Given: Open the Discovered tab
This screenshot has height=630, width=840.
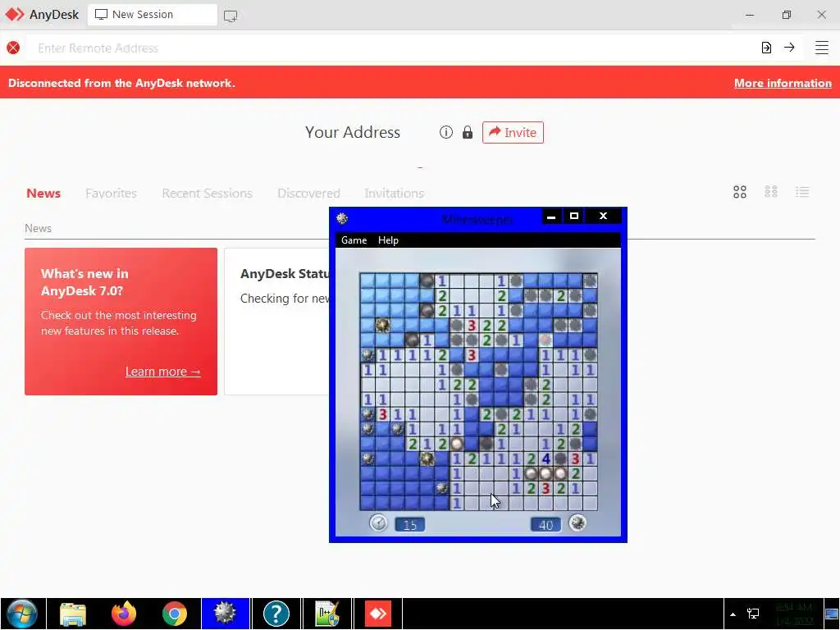Looking at the screenshot, I should pyautogui.click(x=308, y=193).
